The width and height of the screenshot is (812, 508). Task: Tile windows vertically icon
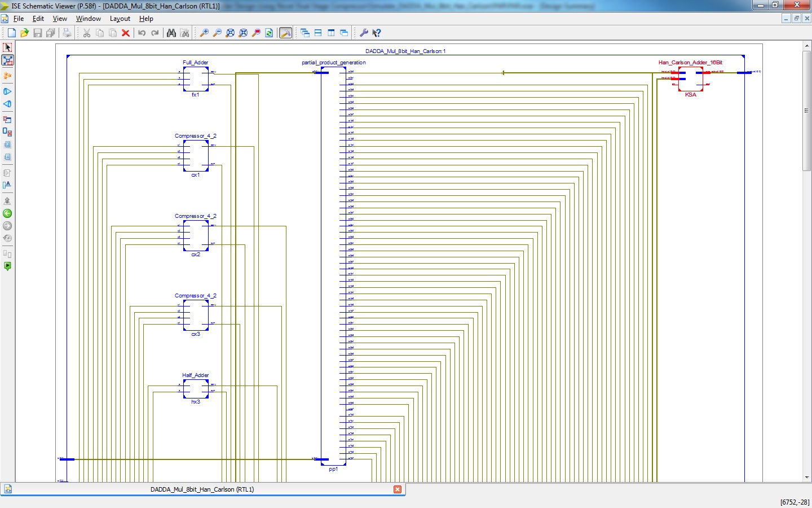coord(331,33)
